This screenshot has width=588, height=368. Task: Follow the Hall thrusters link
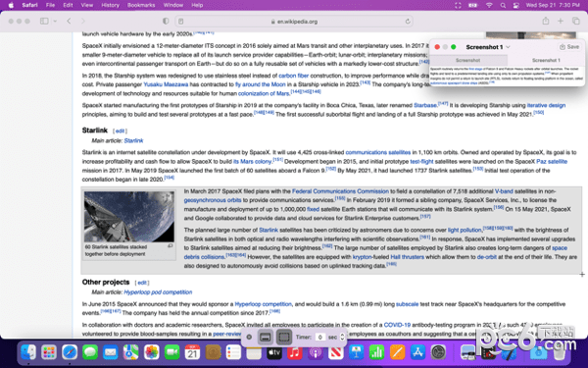[x=408, y=257]
